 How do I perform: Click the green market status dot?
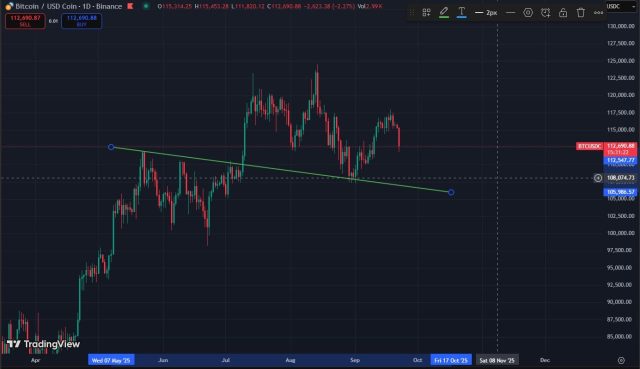[x=146, y=6]
